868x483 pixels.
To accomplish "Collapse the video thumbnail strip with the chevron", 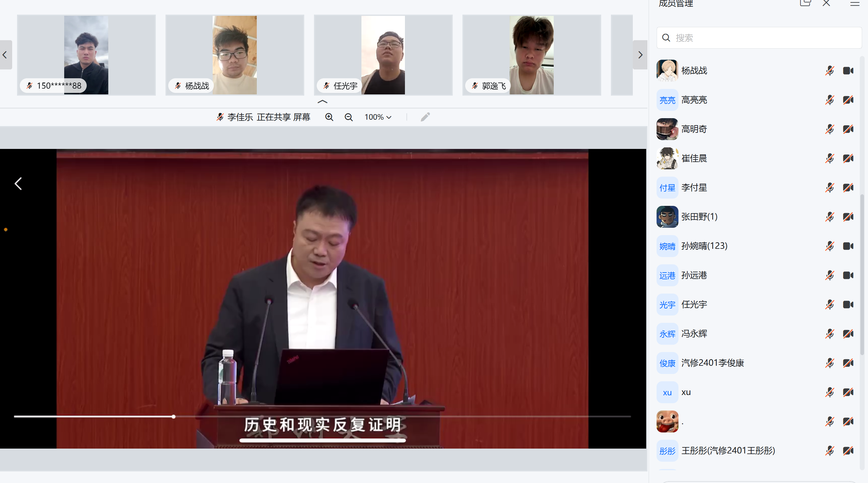I will 322,101.
